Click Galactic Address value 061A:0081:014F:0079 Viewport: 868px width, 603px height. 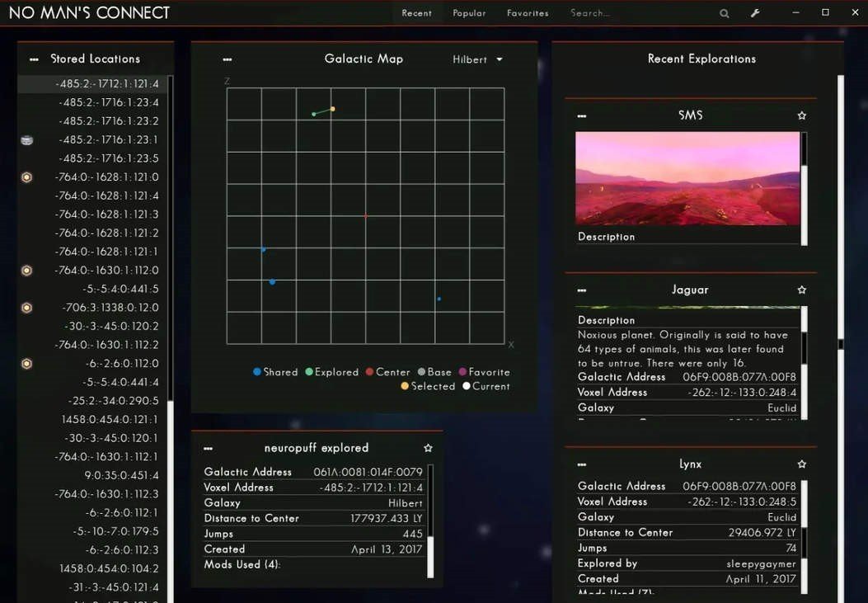pos(368,473)
